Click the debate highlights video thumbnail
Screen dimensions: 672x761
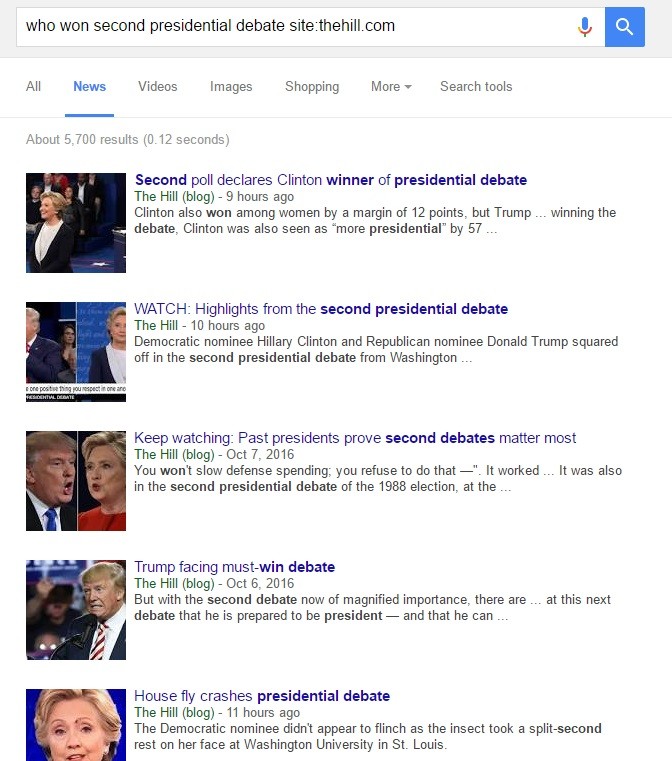tap(76, 352)
